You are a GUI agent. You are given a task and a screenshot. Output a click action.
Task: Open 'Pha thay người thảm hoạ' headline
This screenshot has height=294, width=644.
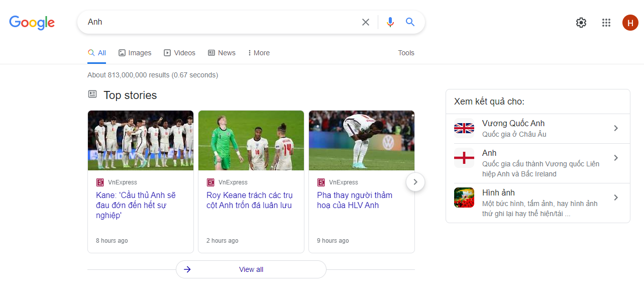point(355,200)
